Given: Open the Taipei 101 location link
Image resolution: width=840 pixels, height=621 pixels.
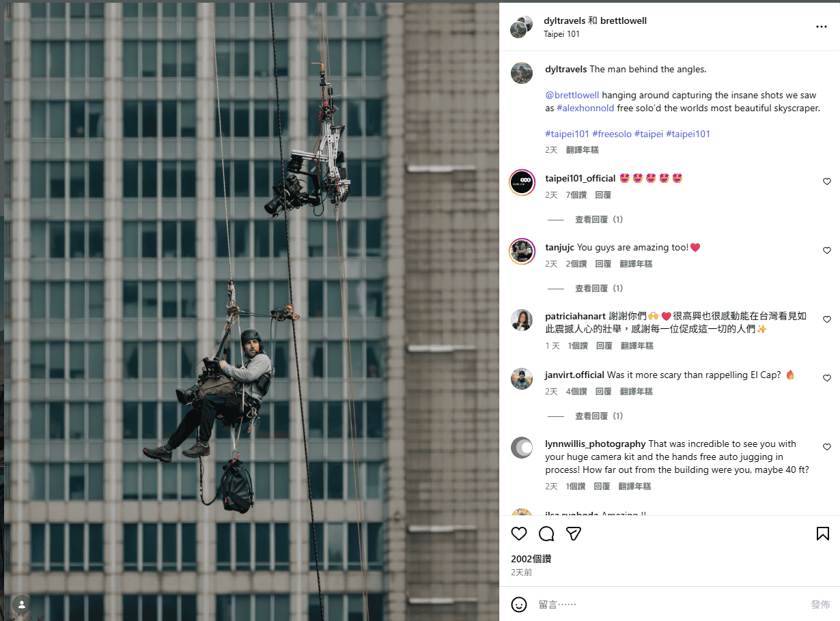Looking at the screenshot, I should click(x=561, y=34).
